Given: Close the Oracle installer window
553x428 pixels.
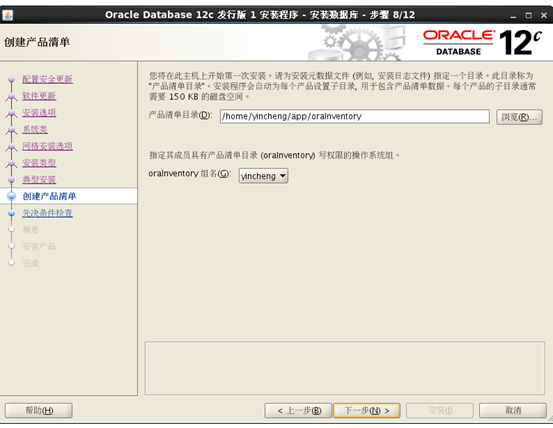Looking at the screenshot, I should click(x=544, y=16).
